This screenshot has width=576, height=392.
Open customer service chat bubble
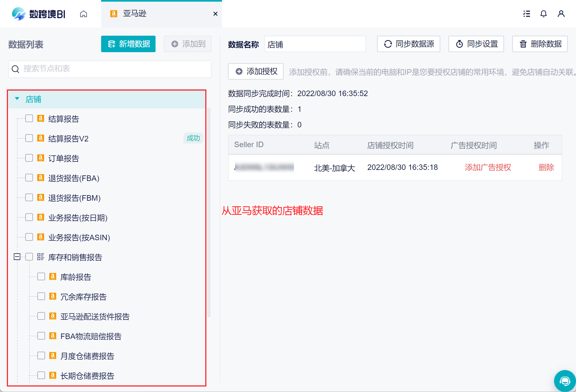(565, 381)
